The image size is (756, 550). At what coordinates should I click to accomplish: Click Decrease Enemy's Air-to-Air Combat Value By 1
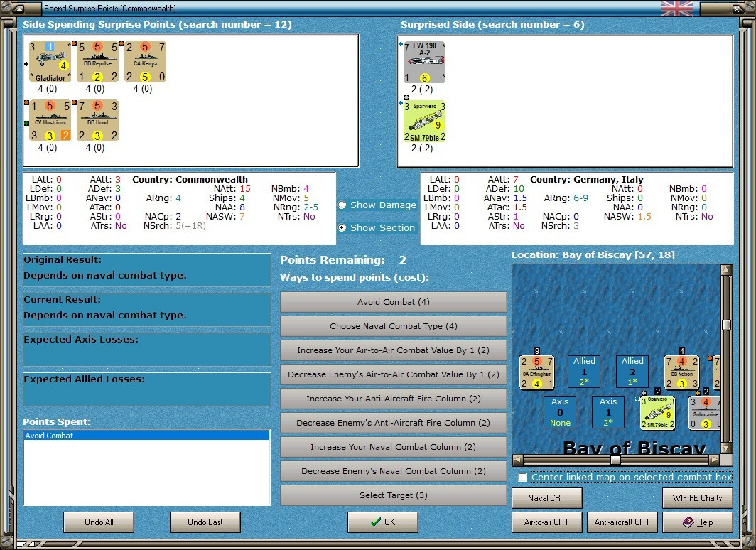[x=394, y=374]
